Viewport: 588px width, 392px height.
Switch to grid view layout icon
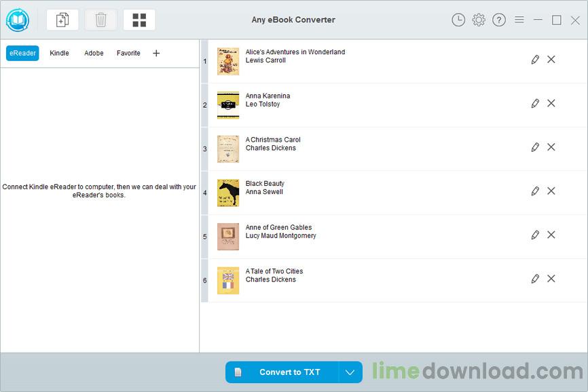click(139, 20)
